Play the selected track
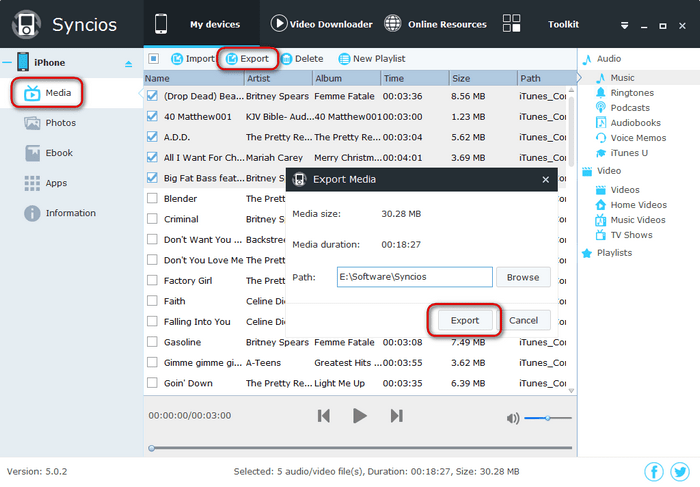 359,416
